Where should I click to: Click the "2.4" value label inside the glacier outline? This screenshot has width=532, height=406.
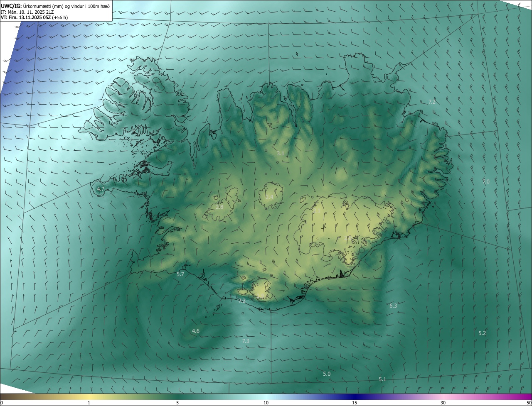click(269, 197)
